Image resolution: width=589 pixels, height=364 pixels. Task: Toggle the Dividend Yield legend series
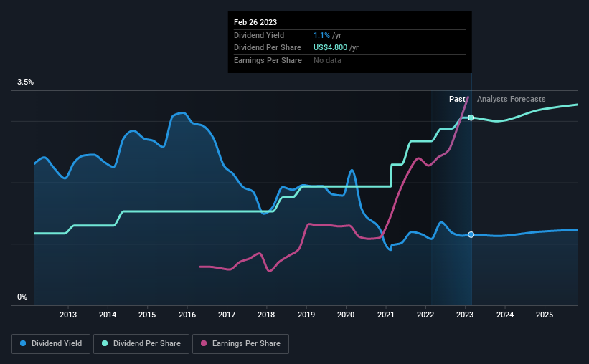[51, 343]
